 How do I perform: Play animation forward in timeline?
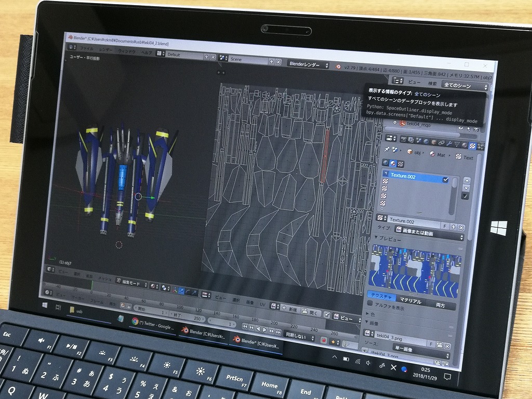click(264, 329)
